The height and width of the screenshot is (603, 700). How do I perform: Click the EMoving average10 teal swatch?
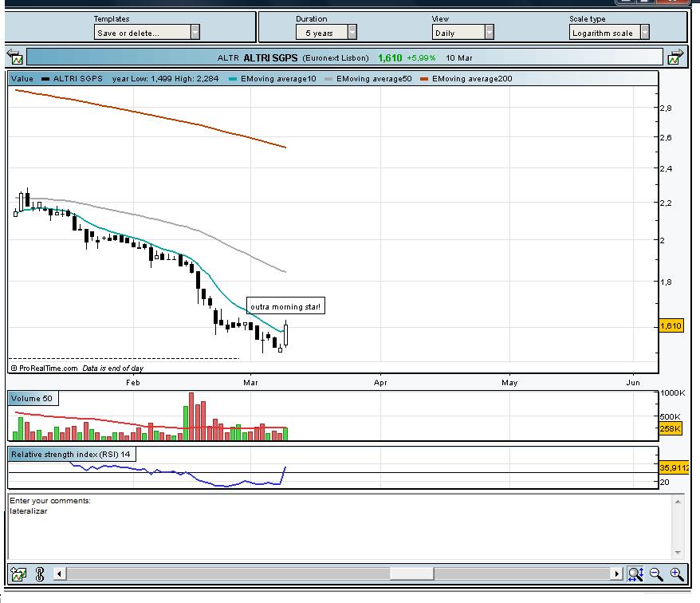point(233,79)
